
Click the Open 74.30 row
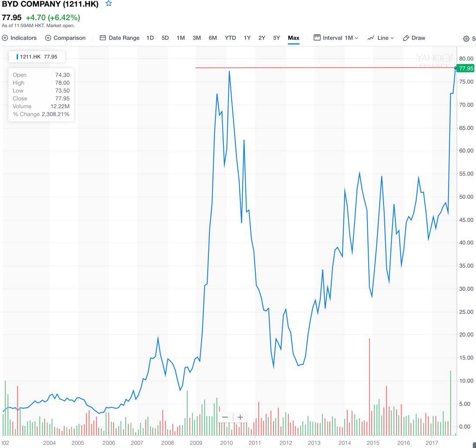coord(41,75)
